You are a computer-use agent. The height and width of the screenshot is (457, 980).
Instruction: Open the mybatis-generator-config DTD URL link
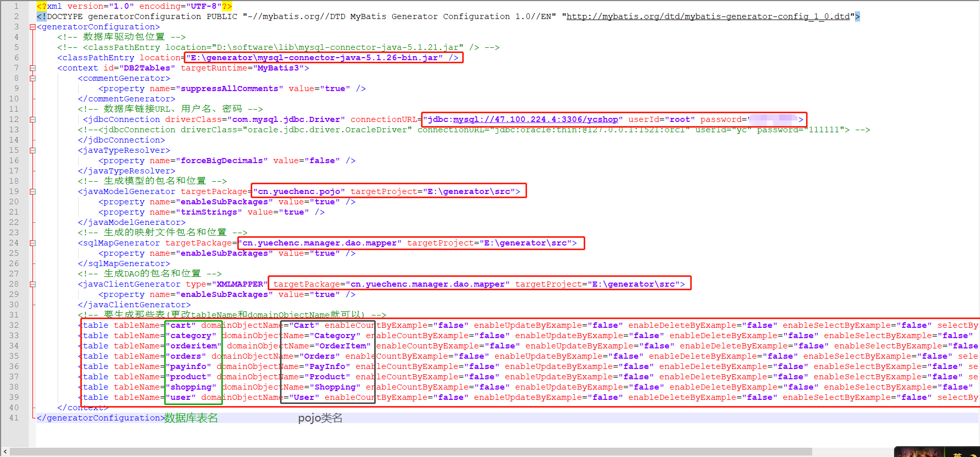(708, 16)
